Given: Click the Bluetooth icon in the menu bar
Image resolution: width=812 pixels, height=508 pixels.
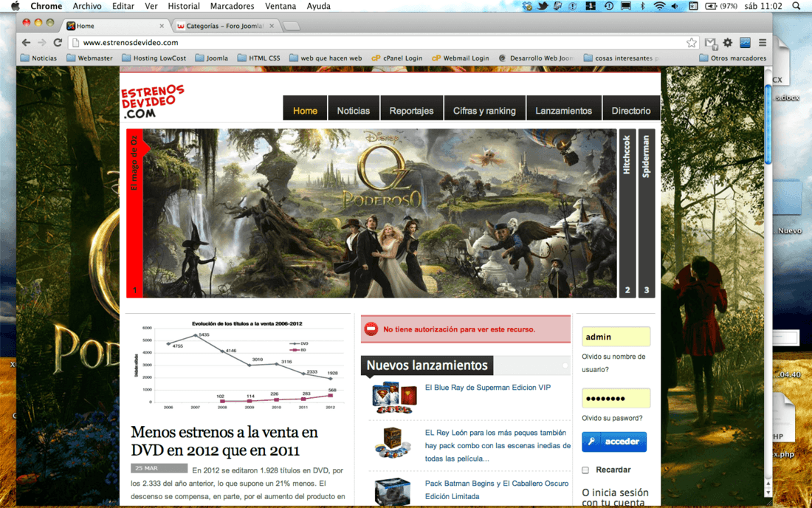Looking at the screenshot, I should click(642, 6).
